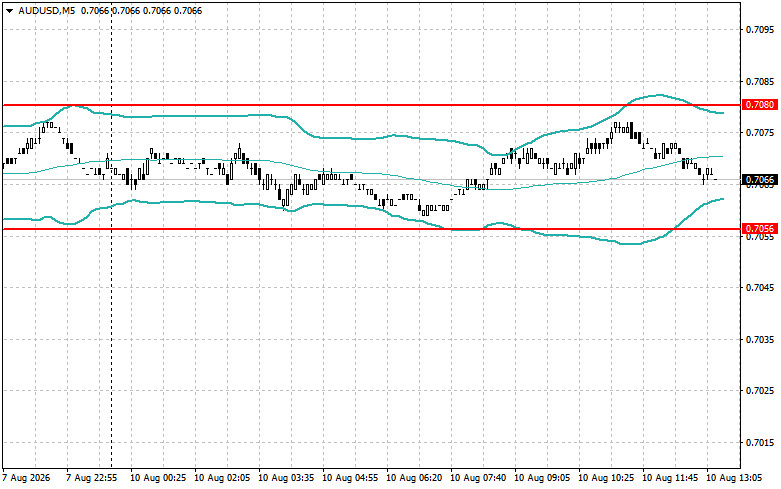Select the red 0.7080 price level label

(760, 105)
